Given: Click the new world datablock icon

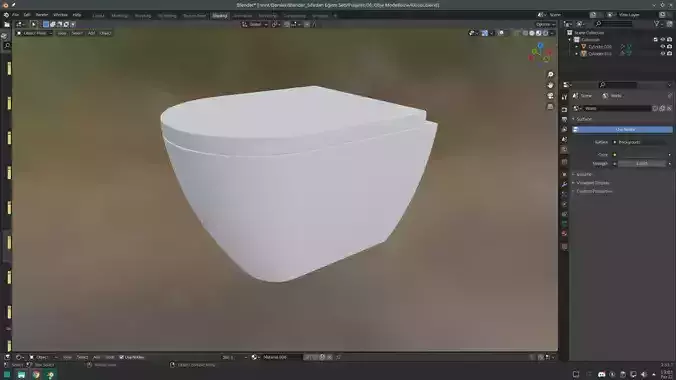Looking at the screenshot, I should pos(662,109).
